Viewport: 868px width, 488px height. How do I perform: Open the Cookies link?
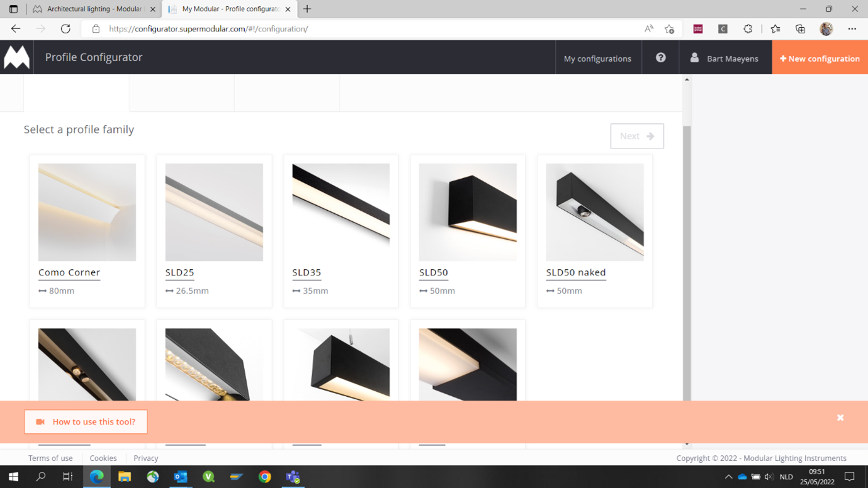(x=103, y=458)
